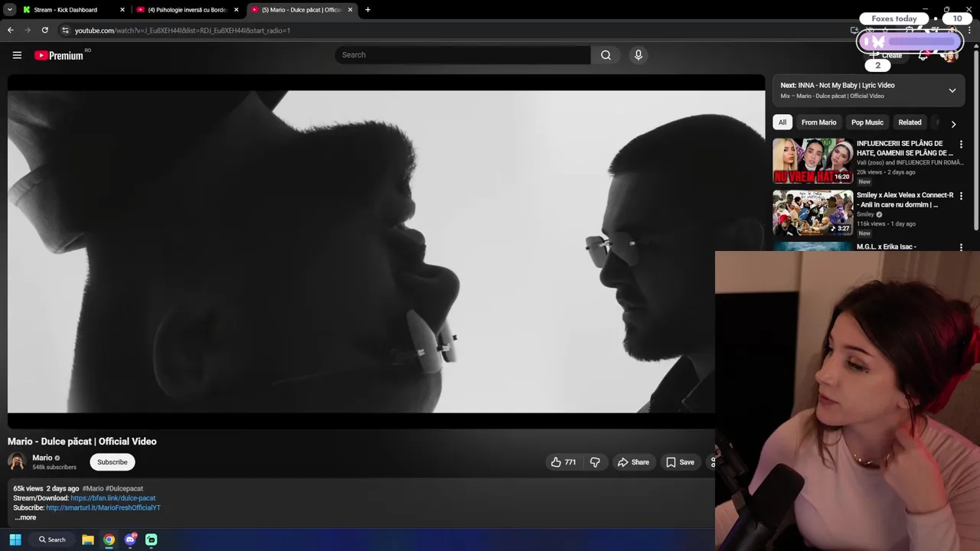This screenshot has height=551, width=980.
Task: Click the #Dulcepacat hashtag
Action: pos(124,488)
